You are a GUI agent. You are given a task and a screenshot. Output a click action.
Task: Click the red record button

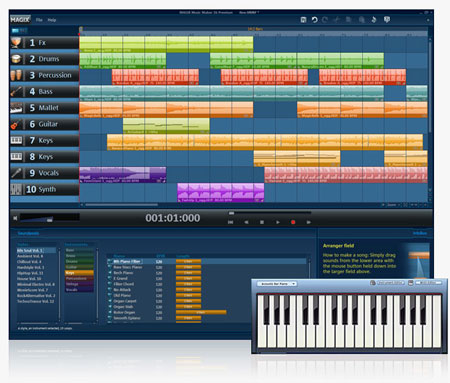click(x=293, y=222)
